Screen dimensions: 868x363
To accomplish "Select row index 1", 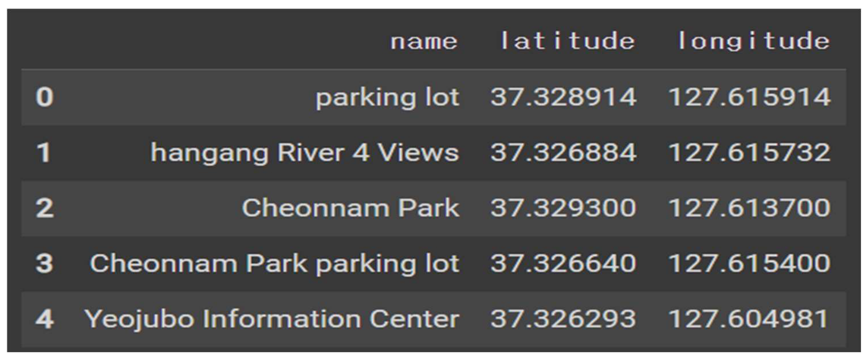I will pyautogui.click(x=44, y=153).
